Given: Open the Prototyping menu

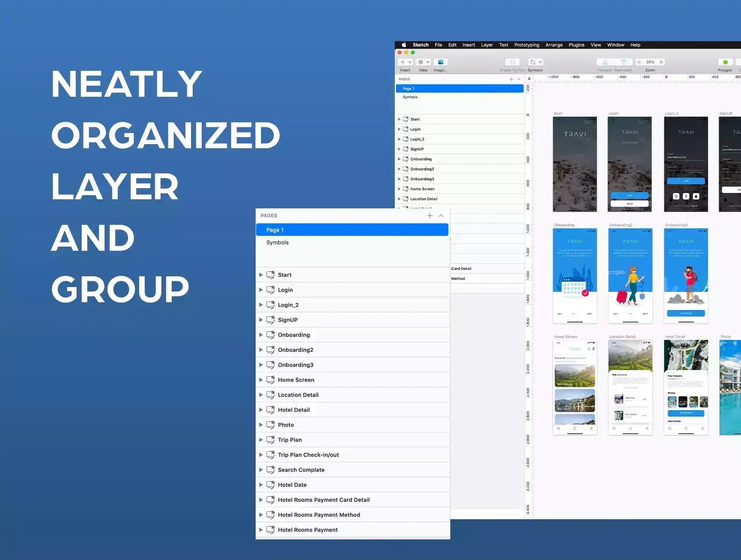Looking at the screenshot, I should (x=527, y=45).
